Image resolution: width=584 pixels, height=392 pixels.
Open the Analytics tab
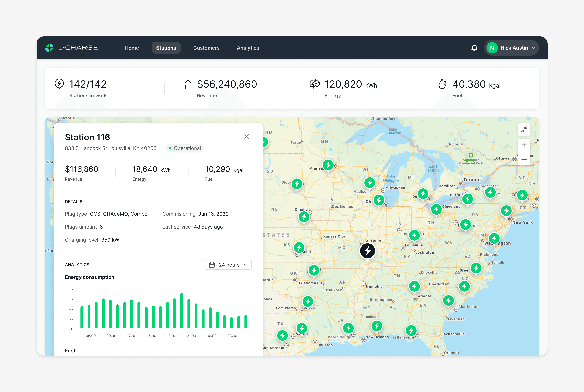point(248,48)
